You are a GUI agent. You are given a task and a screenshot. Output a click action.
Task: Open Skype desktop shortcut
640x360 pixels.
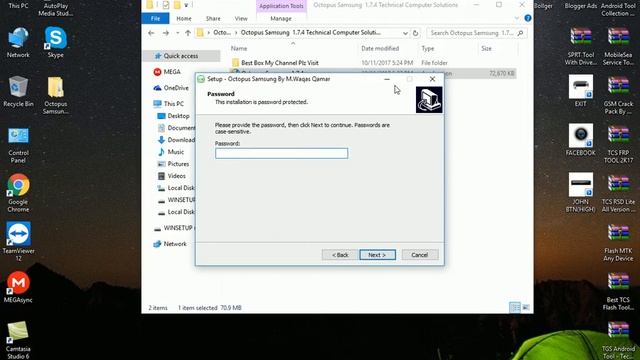click(56, 42)
